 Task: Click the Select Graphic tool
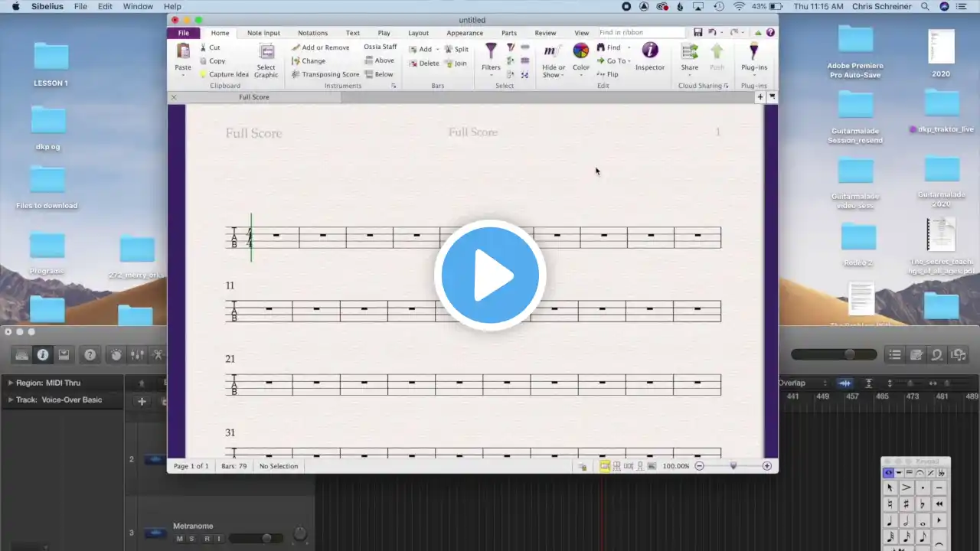click(266, 60)
